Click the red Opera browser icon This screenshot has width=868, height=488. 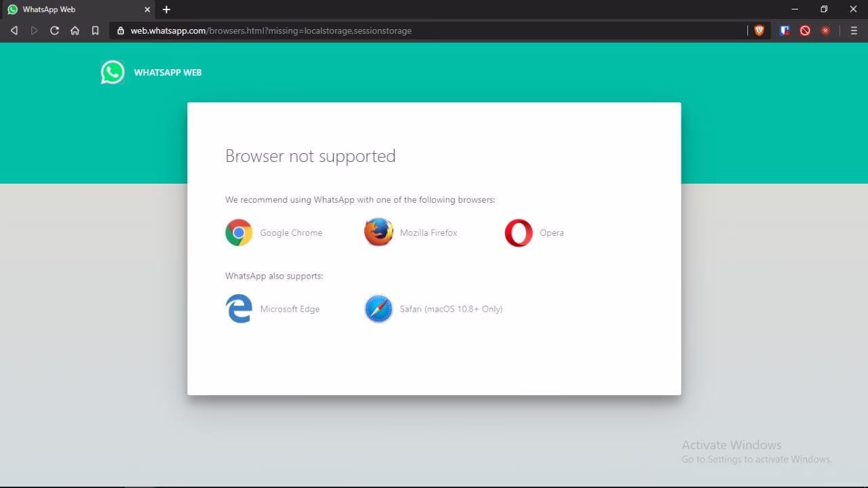pyautogui.click(x=519, y=232)
